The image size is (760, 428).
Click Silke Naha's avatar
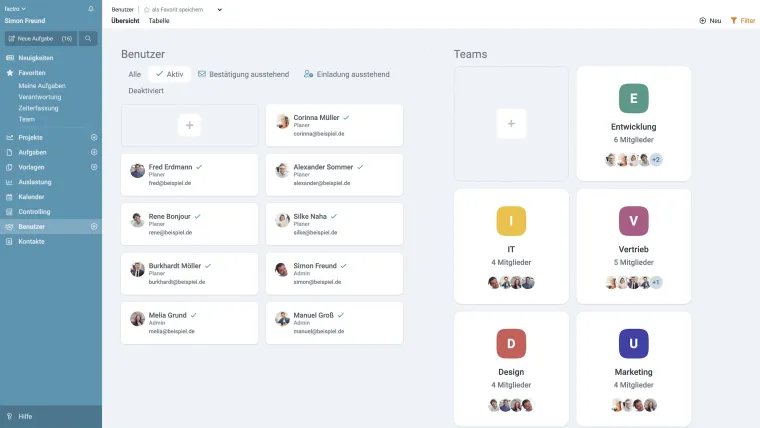pos(282,220)
